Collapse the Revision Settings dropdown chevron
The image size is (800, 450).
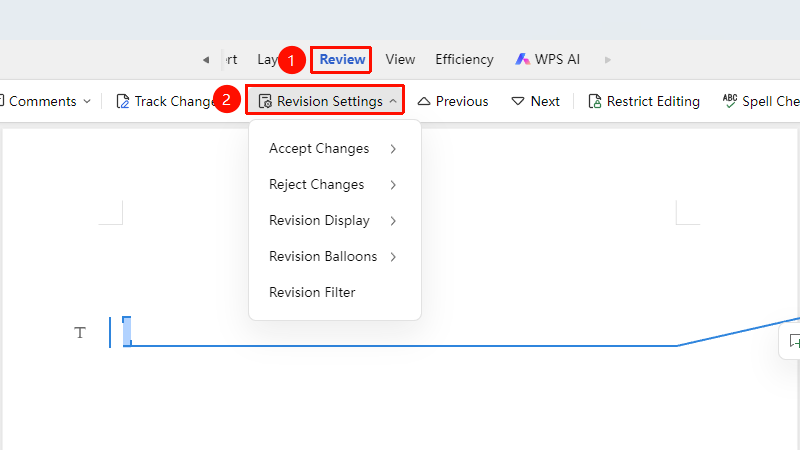393,101
